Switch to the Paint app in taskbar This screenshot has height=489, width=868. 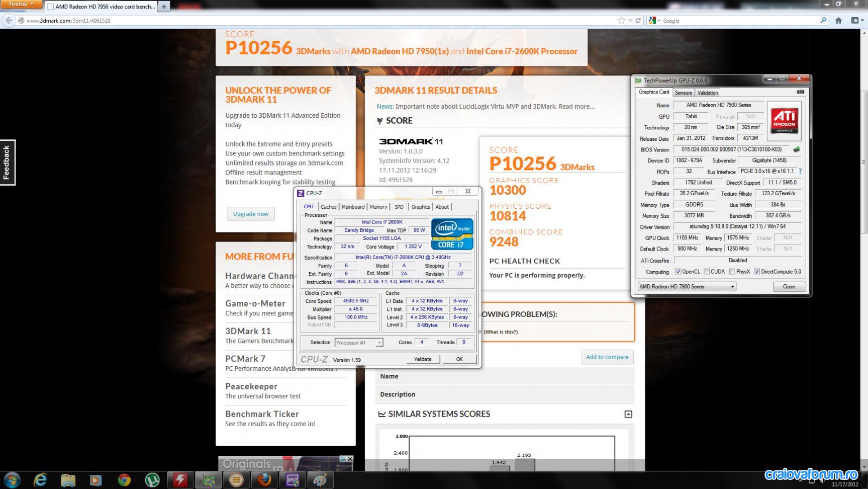tap(321, 480)
